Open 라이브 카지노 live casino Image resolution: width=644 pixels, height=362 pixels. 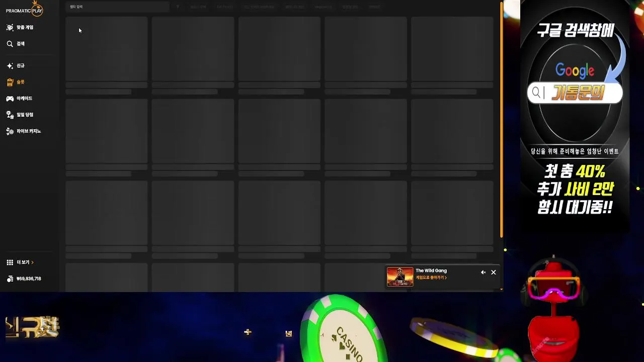(24, 131)
